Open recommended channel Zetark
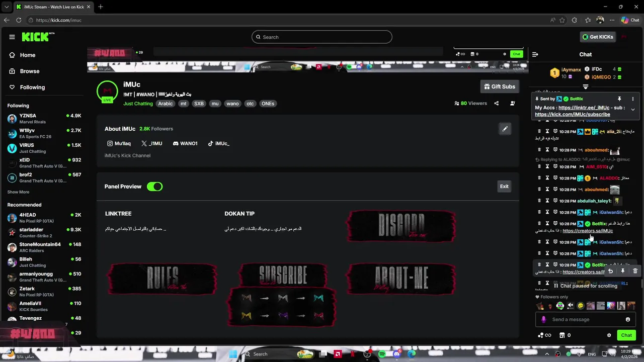 44,292
